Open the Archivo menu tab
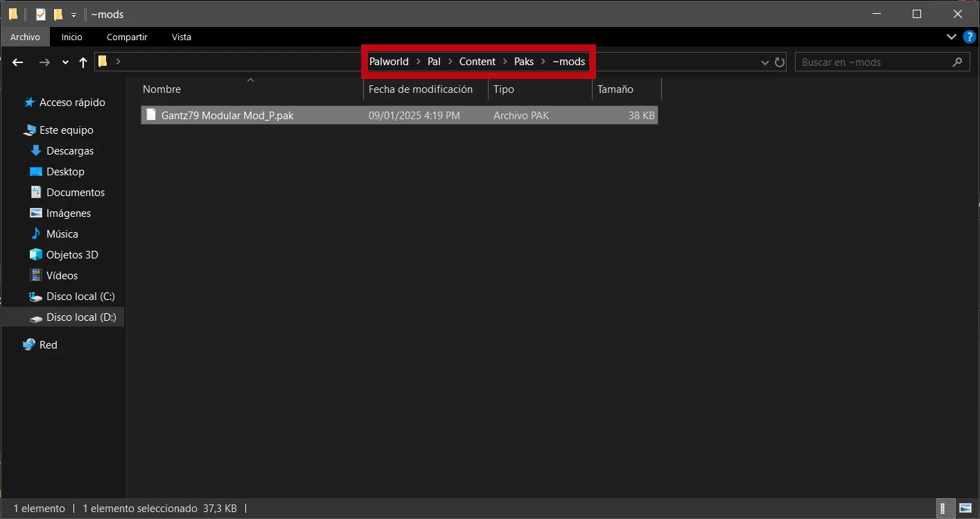Image resolution: width=980 pixels, height=519 pixels. (x=25, y=37)
